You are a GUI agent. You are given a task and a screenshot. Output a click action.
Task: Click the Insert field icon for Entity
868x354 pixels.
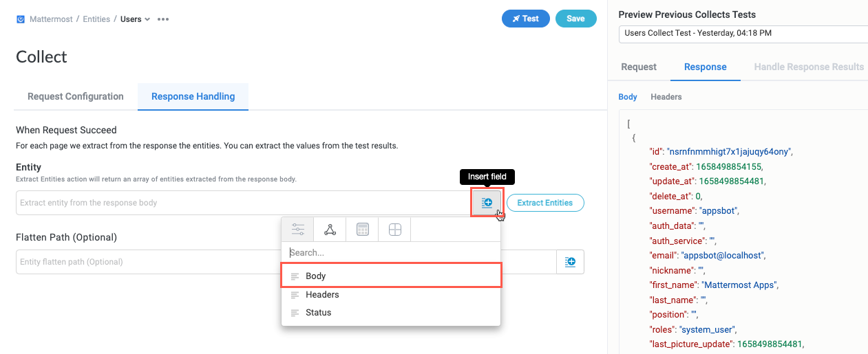point(487,203)
